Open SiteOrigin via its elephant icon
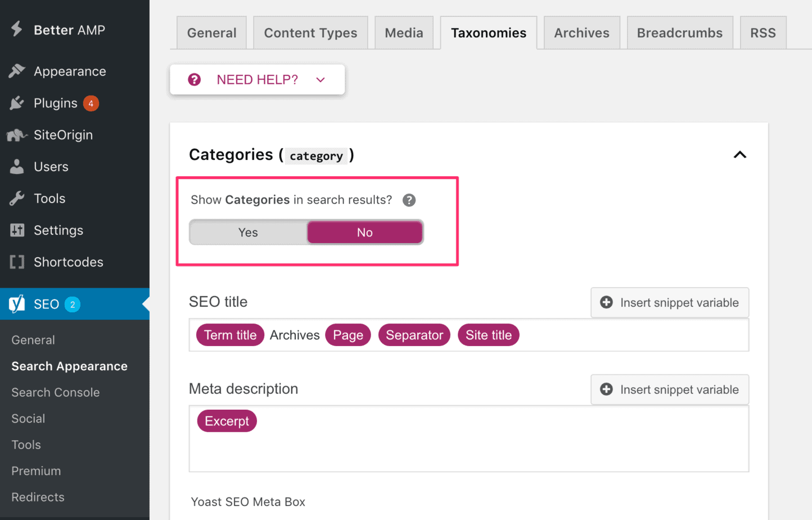 click(x=17, y=135)
